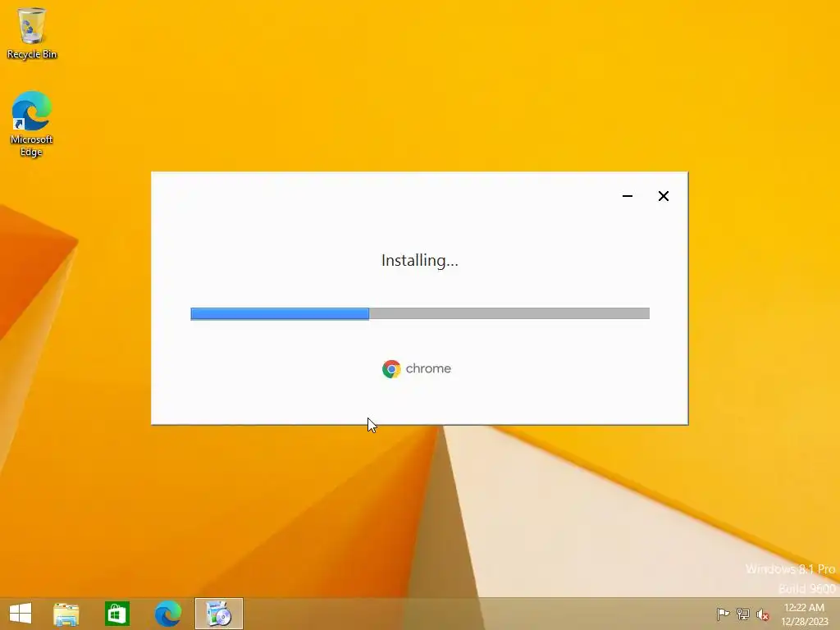Viewport: 840px width, 630px height.
Task: Open the Action Center flag icon
Action: 723,614
